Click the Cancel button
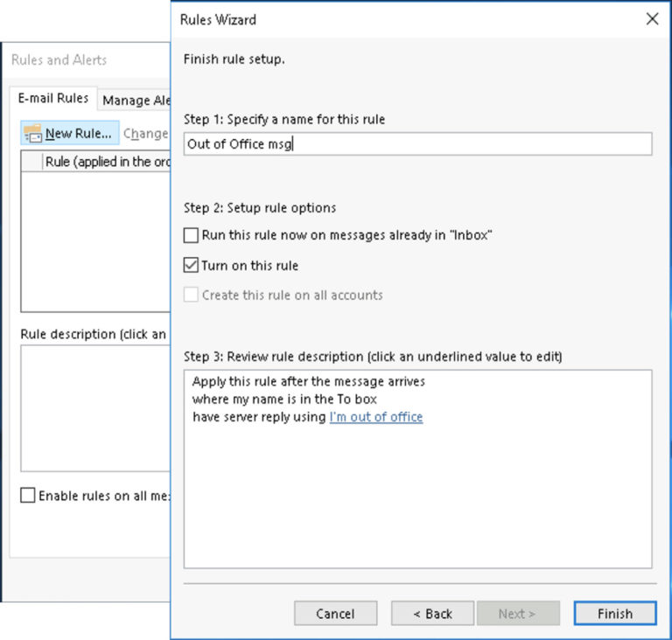Image resolution: width=672 pixels, height=640 pixels. tap(336, 614)
